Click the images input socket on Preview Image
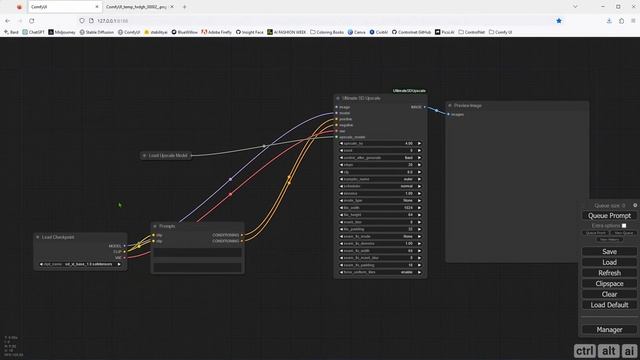Image resolution: width=640 pixels, height=360 pixels. click(448, 114)
